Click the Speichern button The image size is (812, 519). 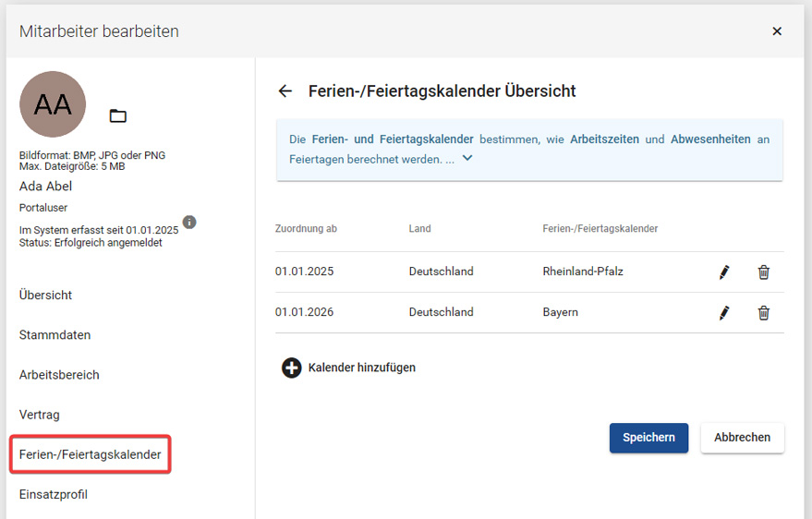[648, 438]
